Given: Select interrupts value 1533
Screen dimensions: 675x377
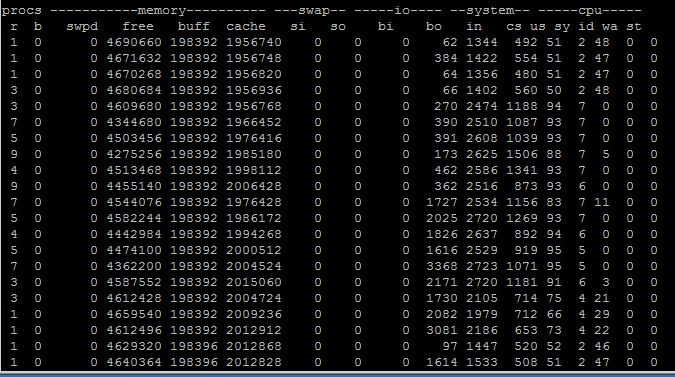Looking at the screenshot, I should tap(482, 362).
